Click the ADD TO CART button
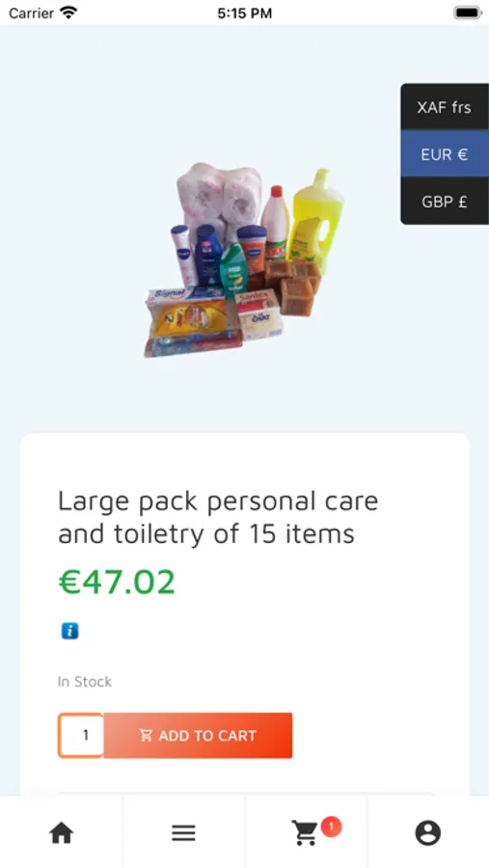This screenshot has width=489, height=868. (199, 735)
